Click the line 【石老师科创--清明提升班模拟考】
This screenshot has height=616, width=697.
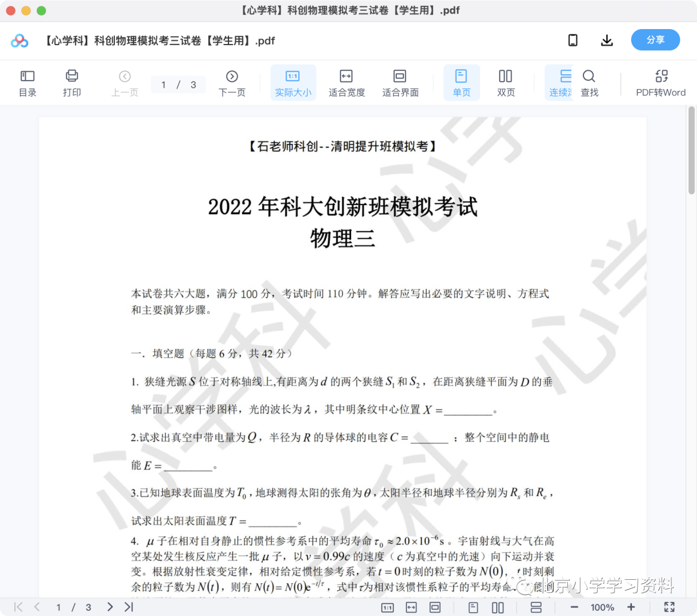342,146
